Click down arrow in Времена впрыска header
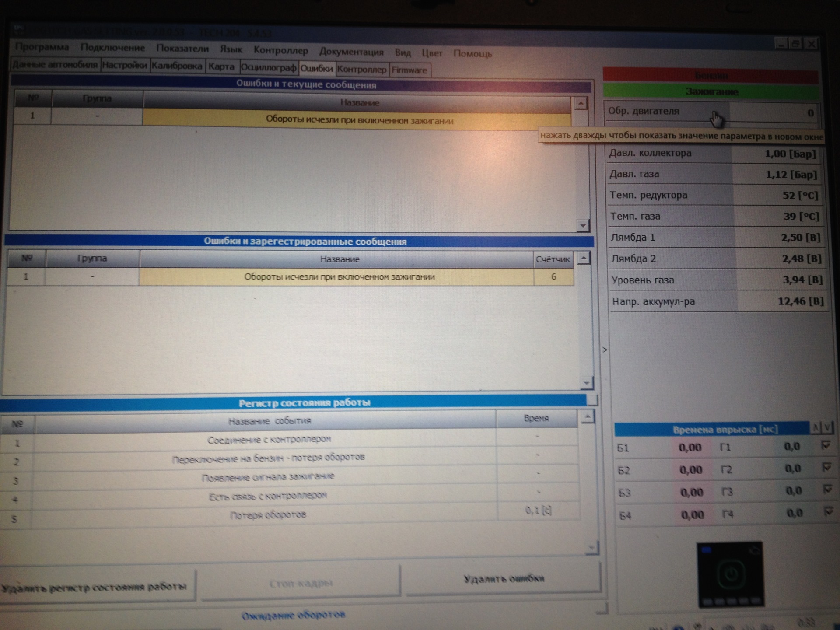This screenshot has width=840, height=630. (827, 427)
